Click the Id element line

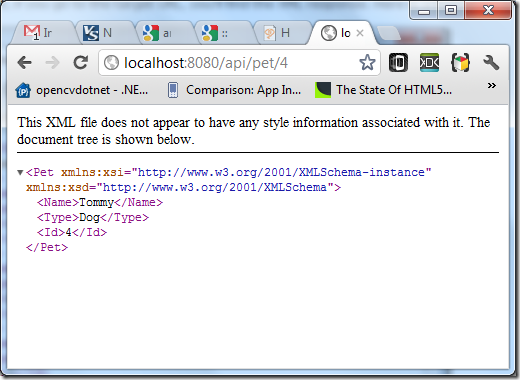click(72, 232)
